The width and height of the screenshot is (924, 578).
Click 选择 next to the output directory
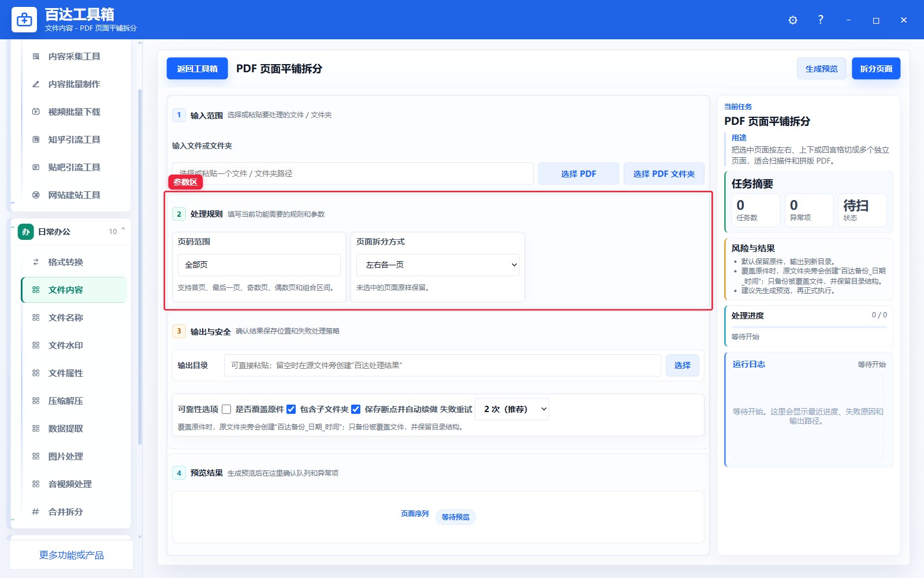682,365
